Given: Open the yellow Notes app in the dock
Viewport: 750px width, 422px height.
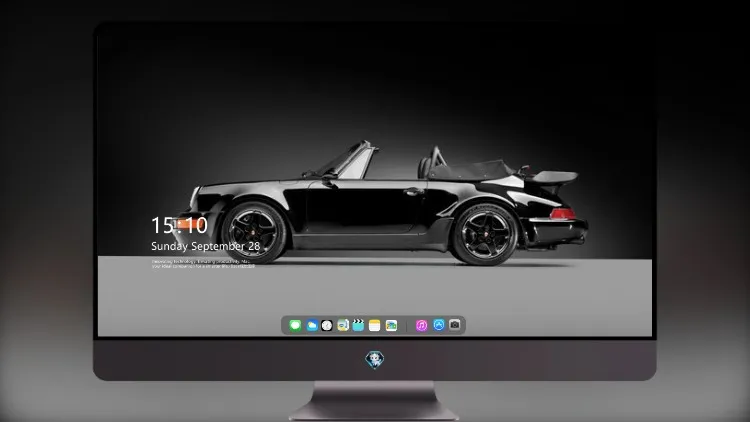Looking at the screenshot, I should click(375, 325).
